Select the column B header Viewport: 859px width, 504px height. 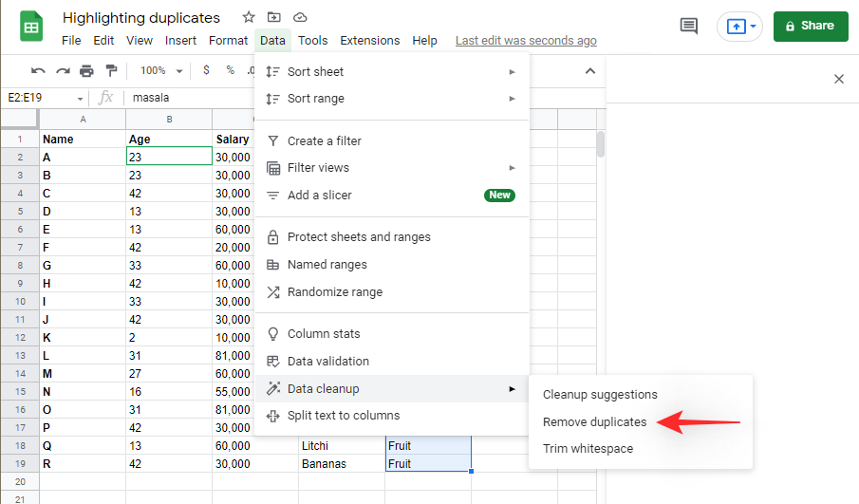pyautogui.click(x=169, y=119)
